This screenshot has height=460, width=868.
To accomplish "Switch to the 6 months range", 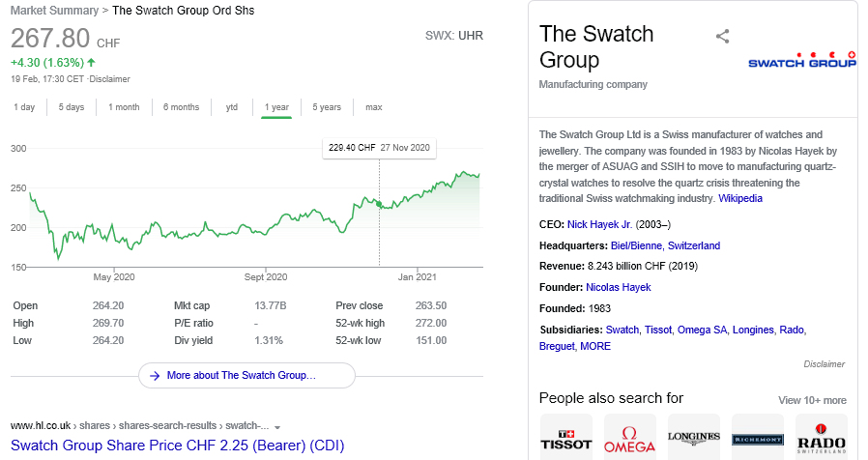I will 181,107.
